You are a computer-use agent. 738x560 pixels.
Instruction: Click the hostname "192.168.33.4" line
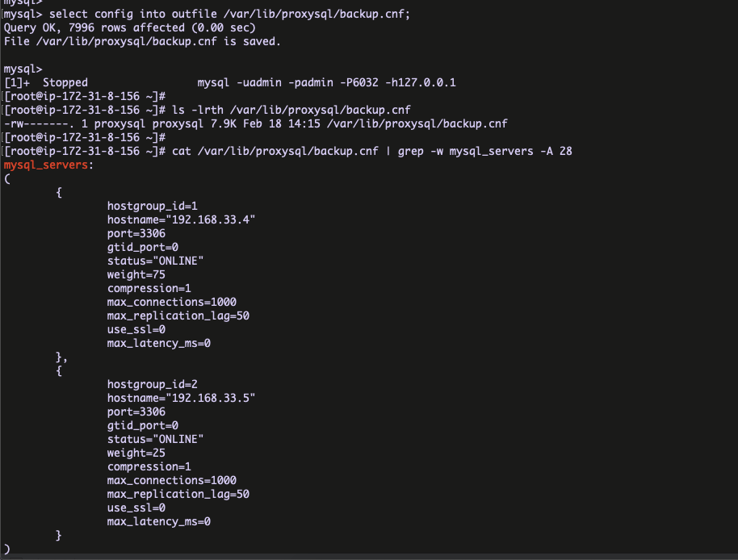(x=182, y=219)
